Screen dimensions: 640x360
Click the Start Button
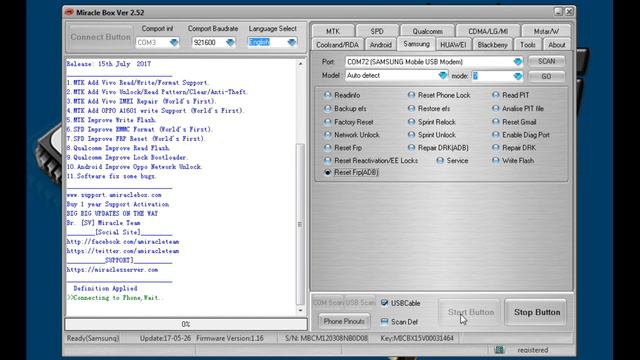[x=470, y=312]
